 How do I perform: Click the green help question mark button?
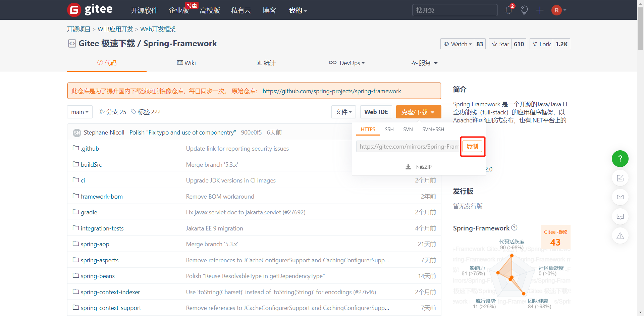pos(620,159)
